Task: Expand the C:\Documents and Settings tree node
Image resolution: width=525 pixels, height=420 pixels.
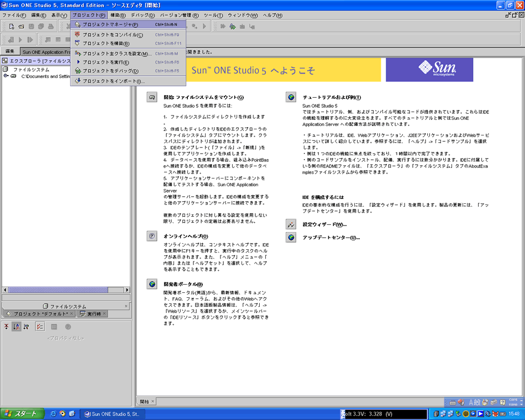Action: coord(6,76)
